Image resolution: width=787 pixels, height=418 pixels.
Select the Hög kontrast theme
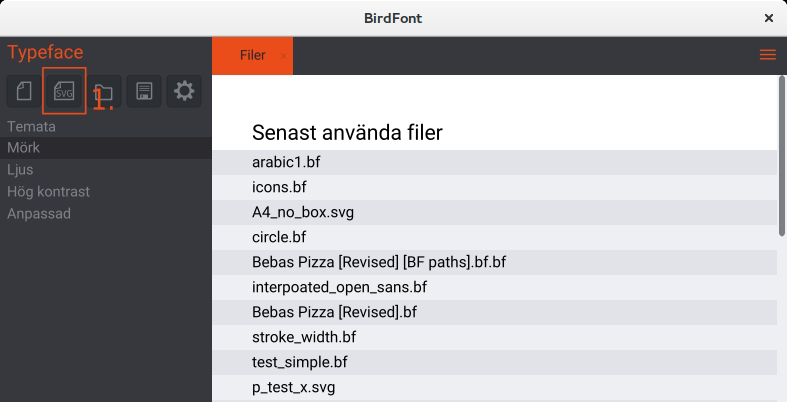pyautogui.click(x=48, y=192)
